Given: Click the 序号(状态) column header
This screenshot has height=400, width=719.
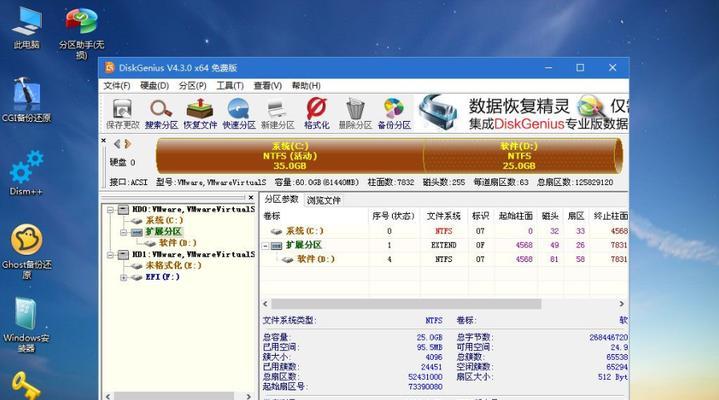Looking at the screenshot, I should [393, 216].
